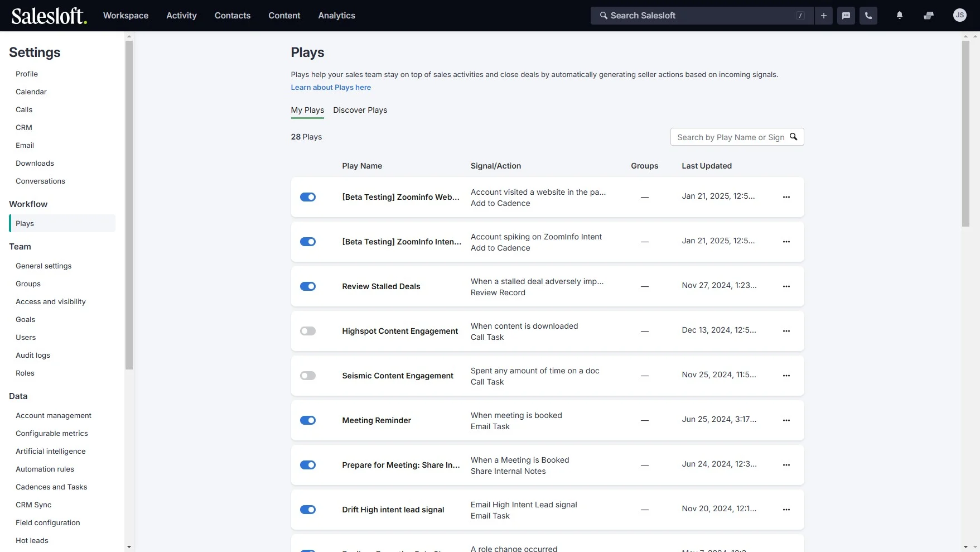Open more options for Seismic Content Engagement
This screenshot has width=980, height=552.
click(786, 376)
